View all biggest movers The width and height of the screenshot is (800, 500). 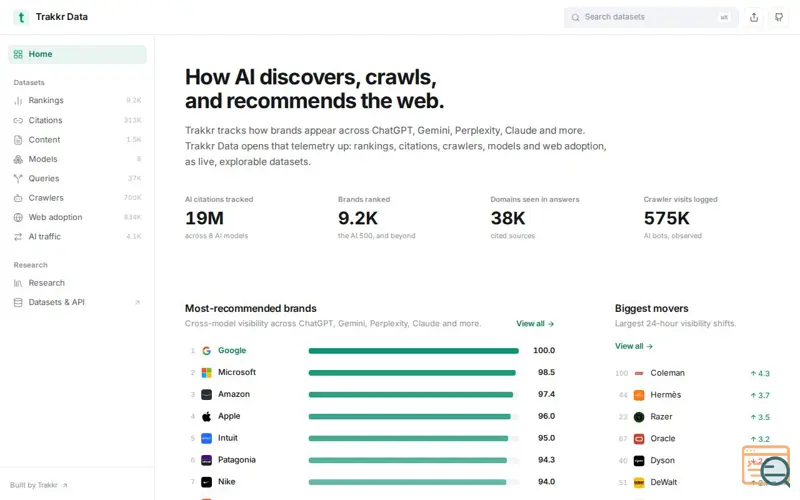pos(634,346)
